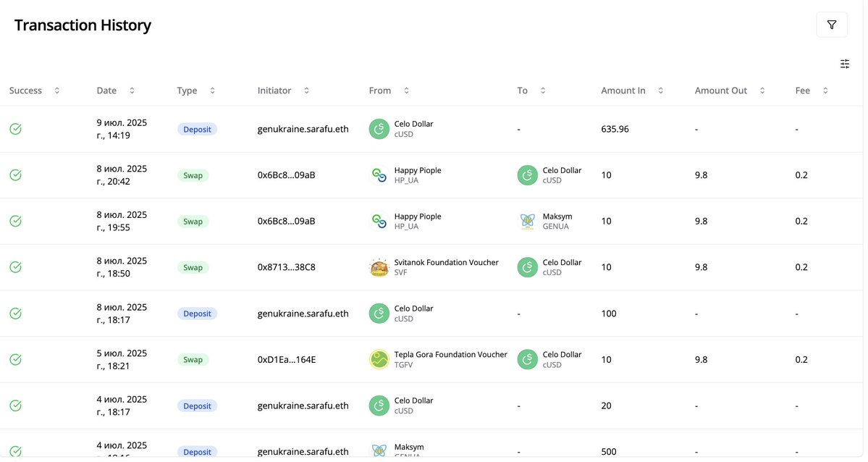Viewport: 868px width, 462px height.
Task: Click Happy Piople icon in 20:42 row
Action: pyautogui.click(x=379, y=175)
